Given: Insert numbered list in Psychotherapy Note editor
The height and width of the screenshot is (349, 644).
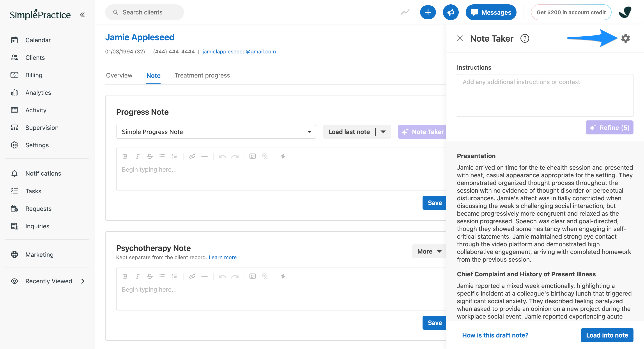Looking at the screenshot, I should coord(174,276).
